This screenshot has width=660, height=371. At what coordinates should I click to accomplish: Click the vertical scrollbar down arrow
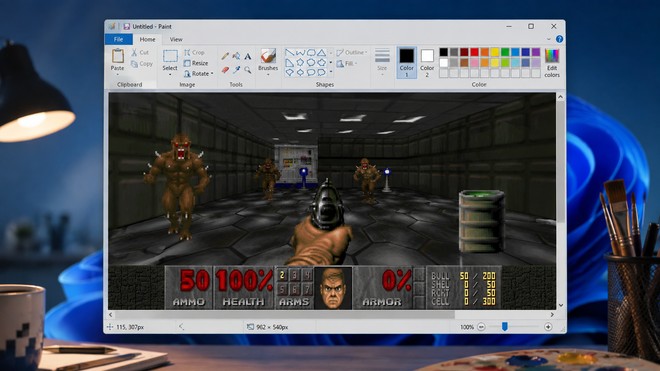coord(561,305)
